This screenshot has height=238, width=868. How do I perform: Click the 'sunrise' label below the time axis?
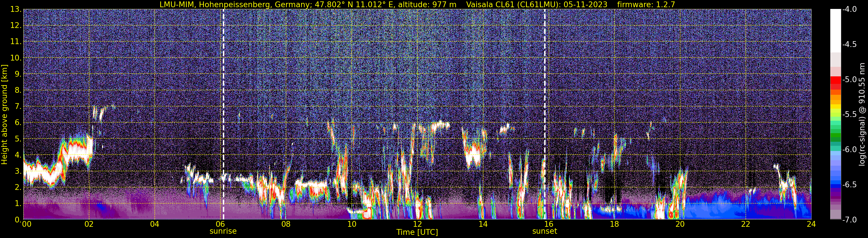point(223,231)
